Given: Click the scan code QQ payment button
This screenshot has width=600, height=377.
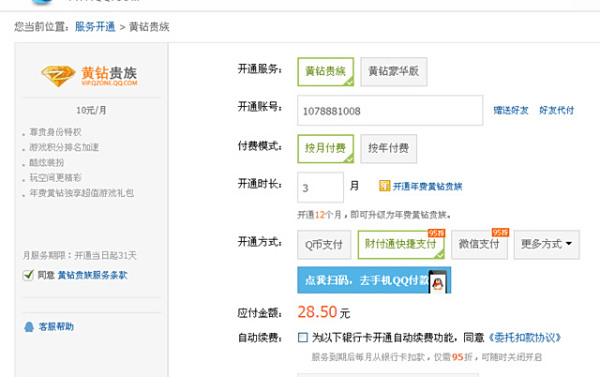Looking at the screenshot, I should coord(374,281).
